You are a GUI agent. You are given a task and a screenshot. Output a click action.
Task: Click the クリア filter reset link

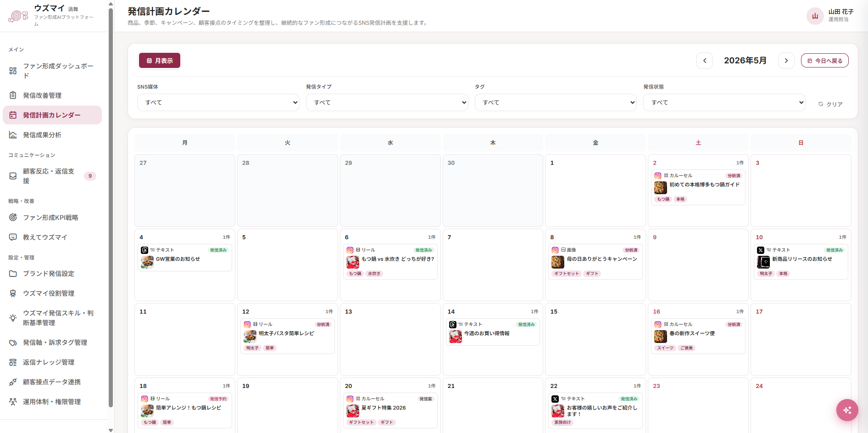[830, 104]
